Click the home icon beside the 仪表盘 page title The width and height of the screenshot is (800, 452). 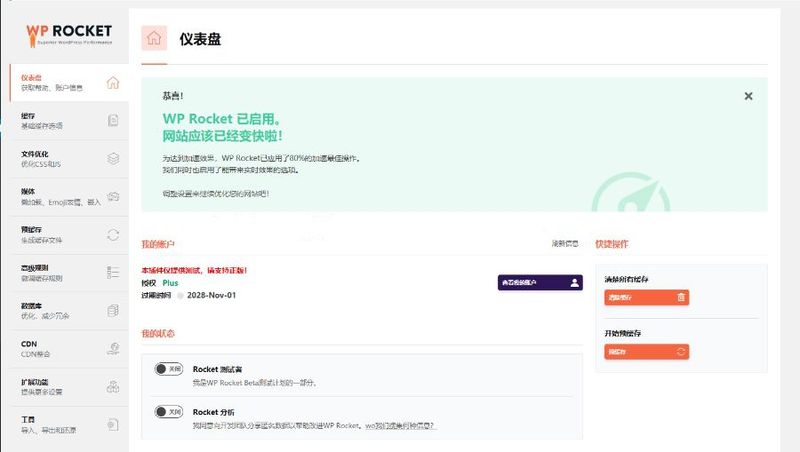point(154,38)
